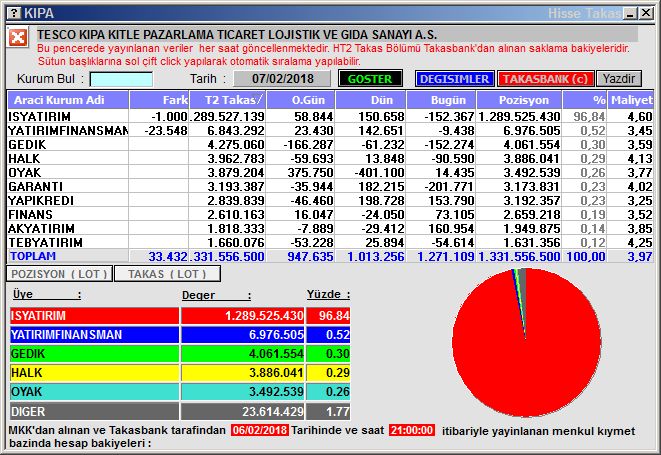Click the total O.Gün value 947.635
This screenshot has height=455, width=661.
[310, 256]
